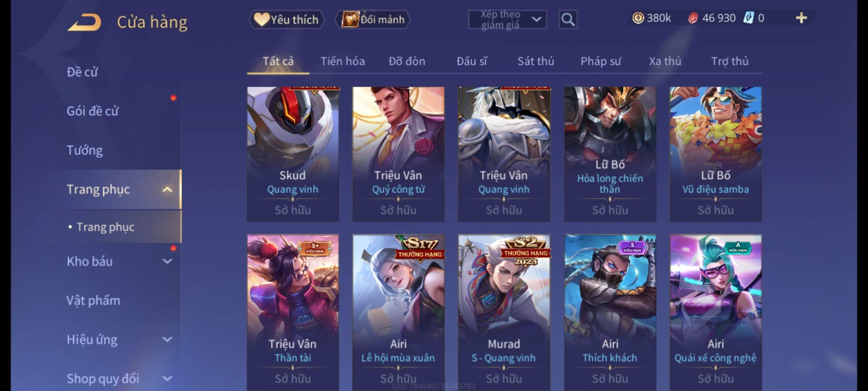Open Gói đề cử in the sidebar
The image size is (868, 391).
pos(93,111)
